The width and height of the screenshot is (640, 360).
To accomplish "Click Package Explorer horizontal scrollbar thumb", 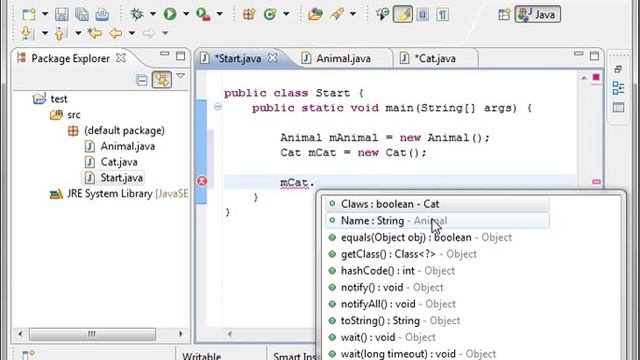I will coord(92,334).
